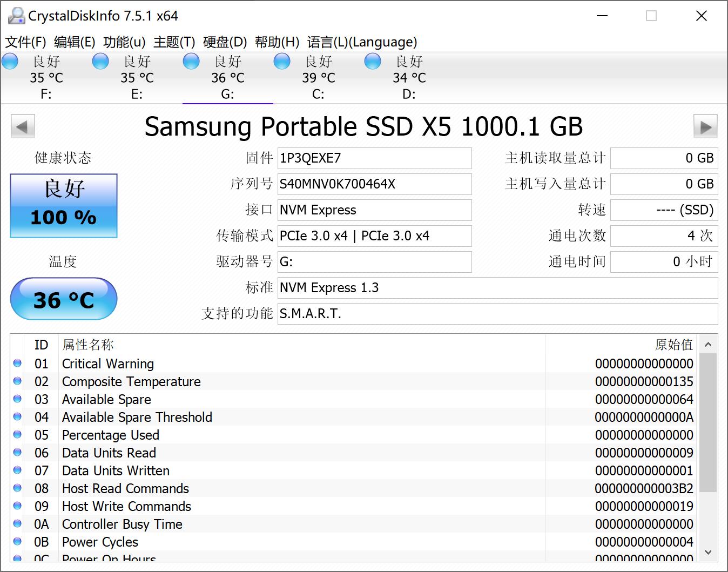Click the 良好 100% health status panel
728x572 pixels.
(x=63, y=206)
